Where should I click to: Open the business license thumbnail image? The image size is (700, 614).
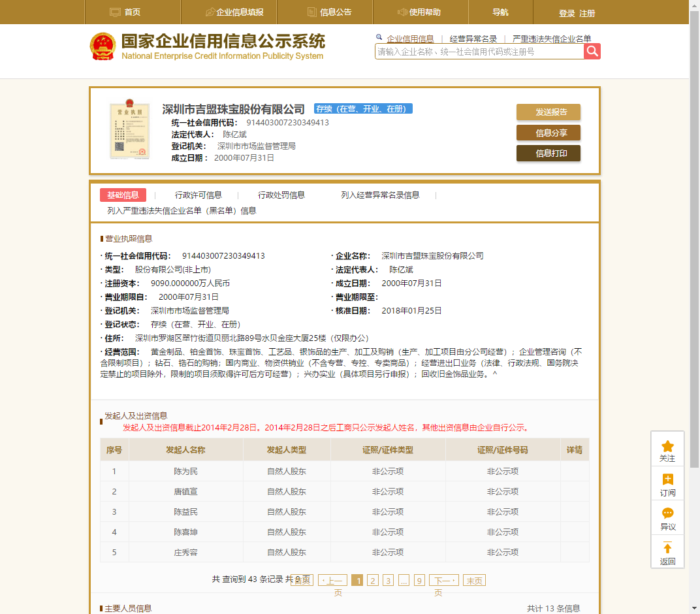click(x=129, y=129)
